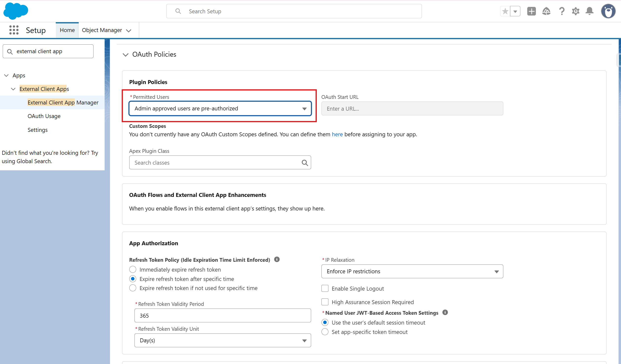Click the OAuth Start URL field

tap(412, 108)
